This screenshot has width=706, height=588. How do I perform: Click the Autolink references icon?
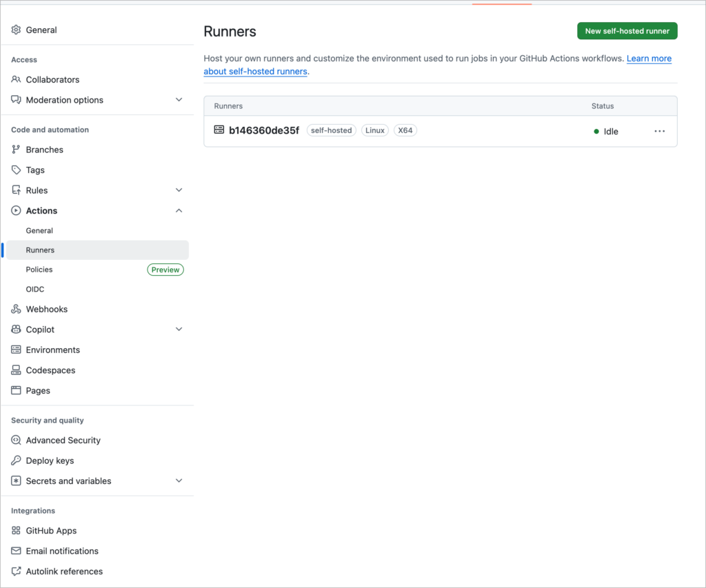(x=17, y=571)
